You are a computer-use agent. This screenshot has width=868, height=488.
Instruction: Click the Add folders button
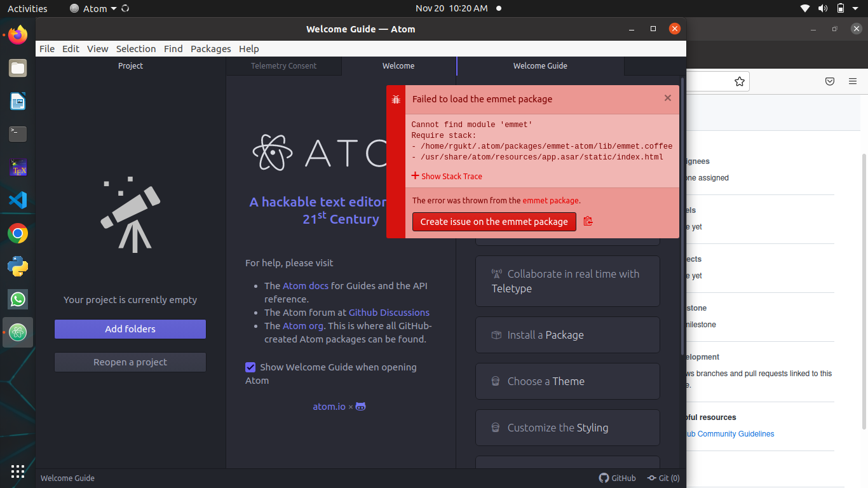tap(130, 329)
